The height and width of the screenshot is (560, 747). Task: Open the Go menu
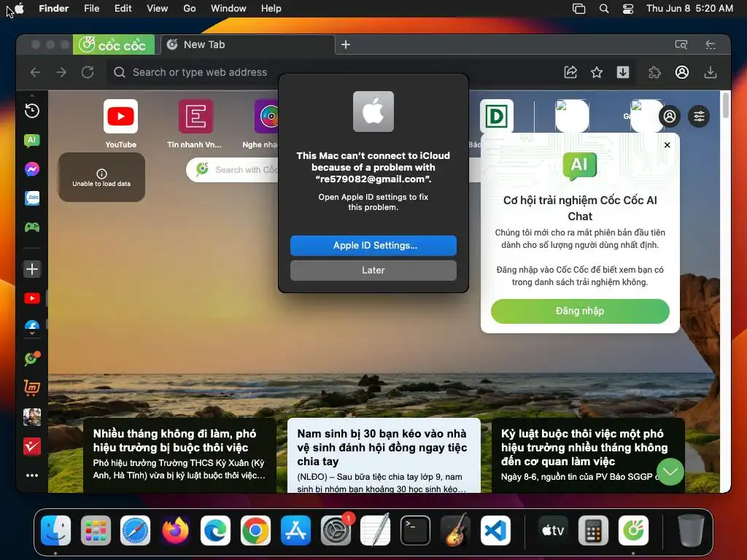(190, 9)
